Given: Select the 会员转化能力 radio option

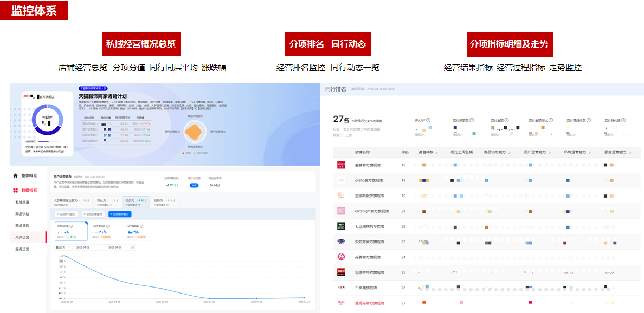Looking at the screenshot, I should (x=66, y=214).
